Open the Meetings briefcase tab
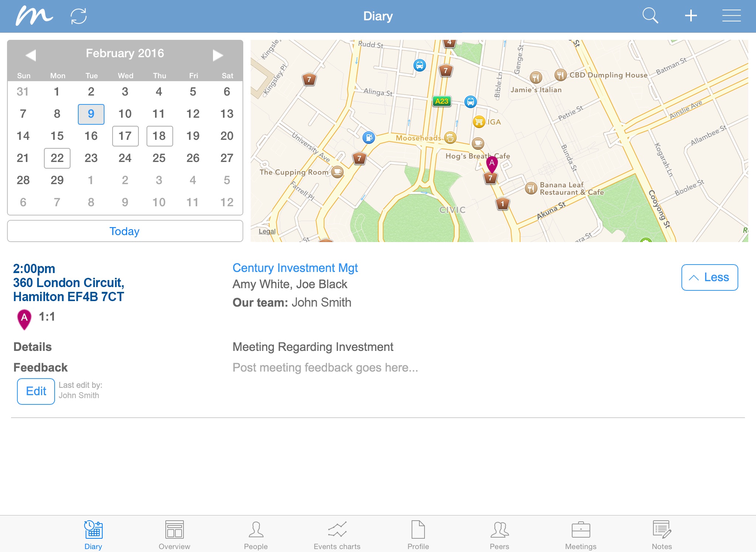 (x=581, y=535)
